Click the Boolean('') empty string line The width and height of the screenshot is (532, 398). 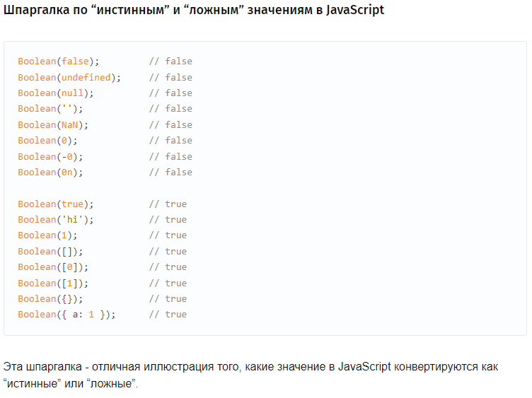pos(105,109)
